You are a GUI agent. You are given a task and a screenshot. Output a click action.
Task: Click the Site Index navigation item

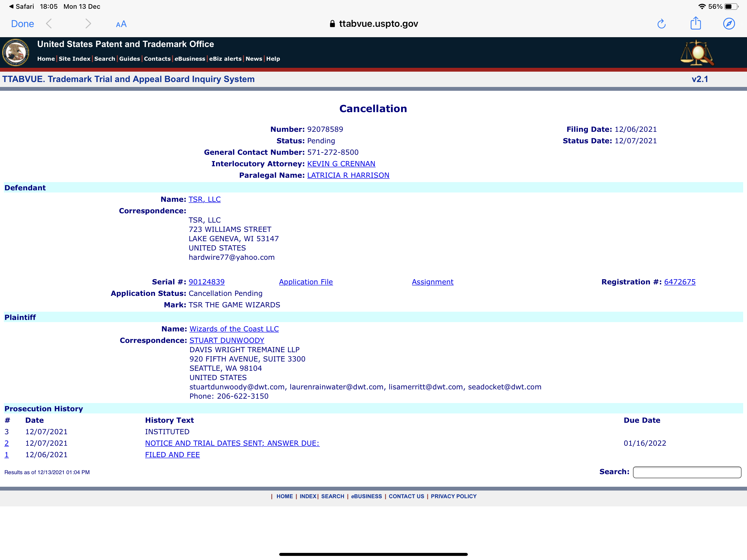coord(74,59)
